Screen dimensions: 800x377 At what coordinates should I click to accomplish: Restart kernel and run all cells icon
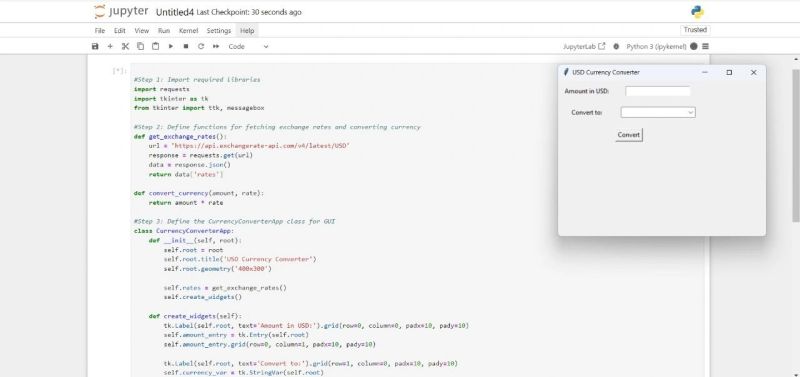click(x=216, y=46)
